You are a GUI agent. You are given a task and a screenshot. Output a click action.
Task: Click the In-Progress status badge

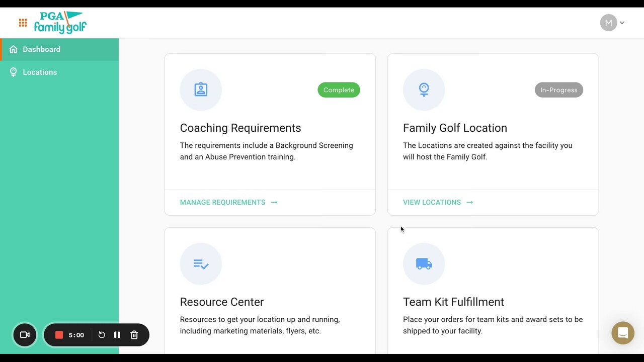pos(558,90)
